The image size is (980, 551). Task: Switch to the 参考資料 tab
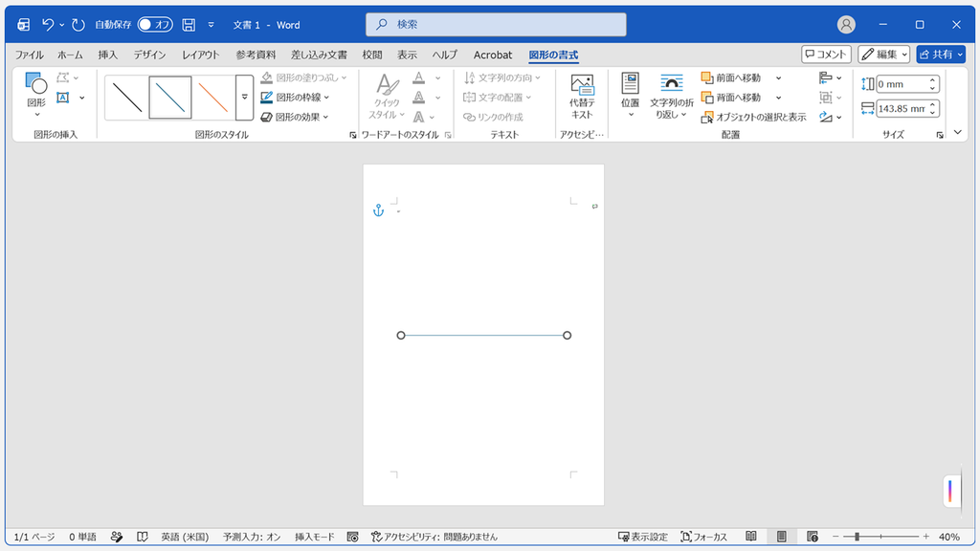(x=256, y=55)
